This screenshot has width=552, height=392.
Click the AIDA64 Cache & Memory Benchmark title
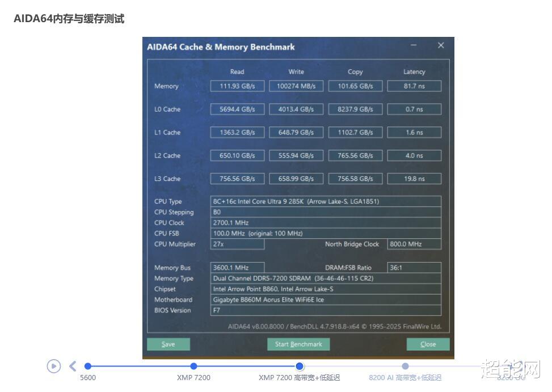point(221,47)
